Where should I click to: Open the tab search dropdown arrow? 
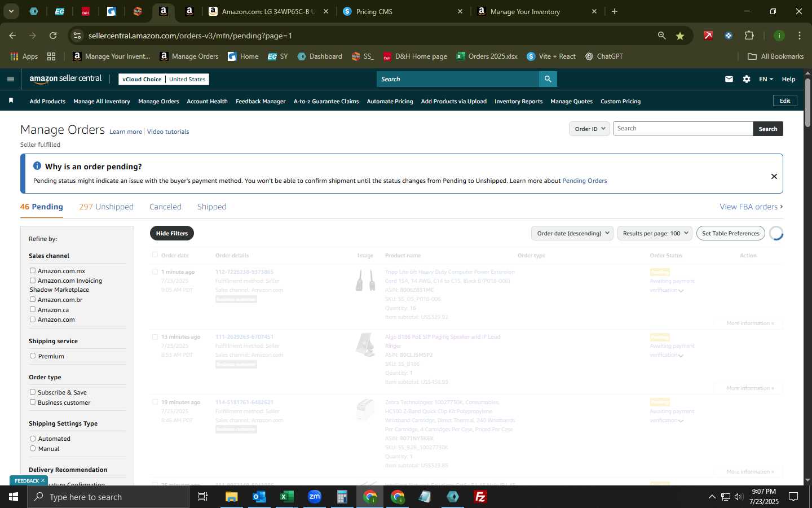click(11, 11)
